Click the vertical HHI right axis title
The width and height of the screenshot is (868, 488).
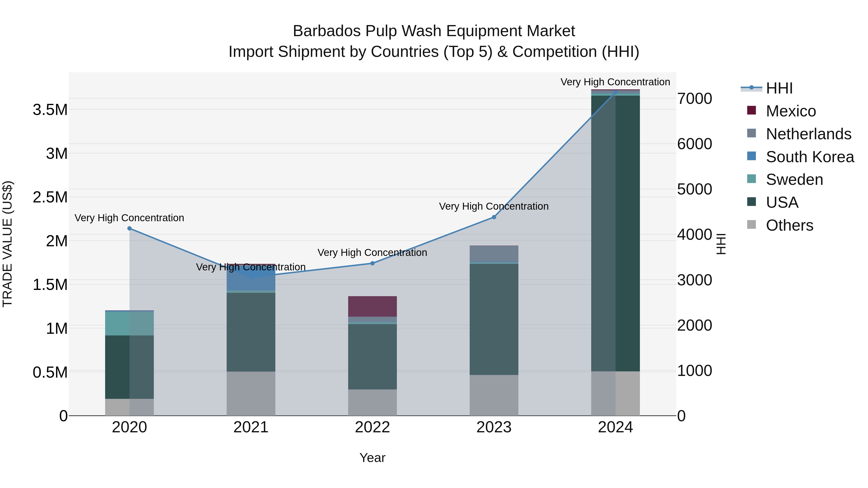click(x=721, y=244)
